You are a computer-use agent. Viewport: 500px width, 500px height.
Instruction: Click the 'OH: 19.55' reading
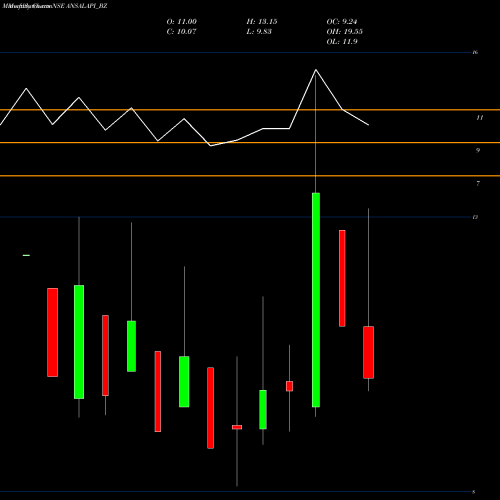345,32
